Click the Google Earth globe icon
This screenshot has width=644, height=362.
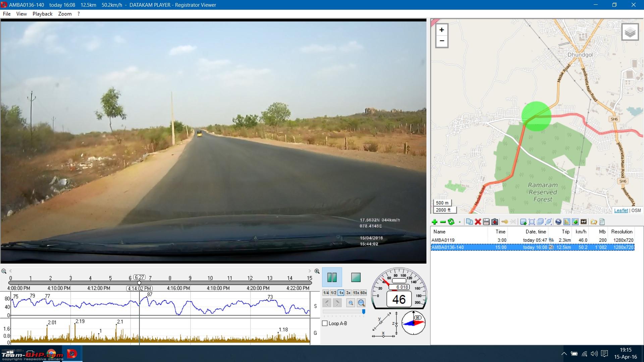(x=558, y=222)
